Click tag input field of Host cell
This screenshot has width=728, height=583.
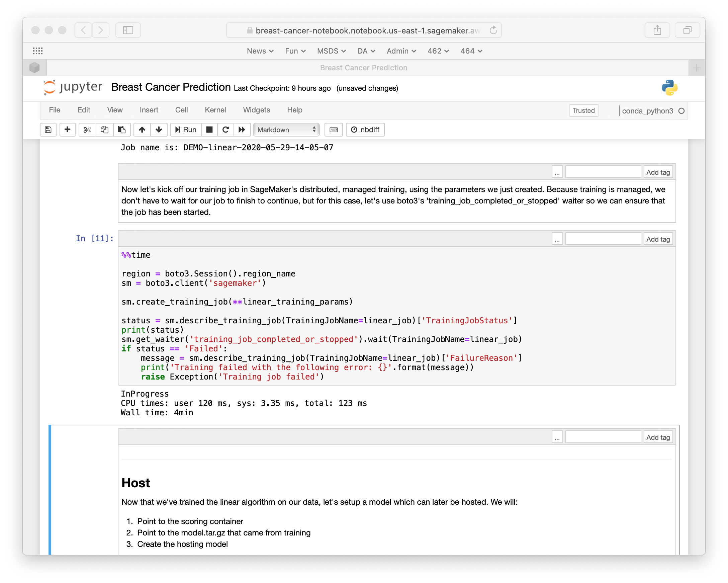[603, 437]
